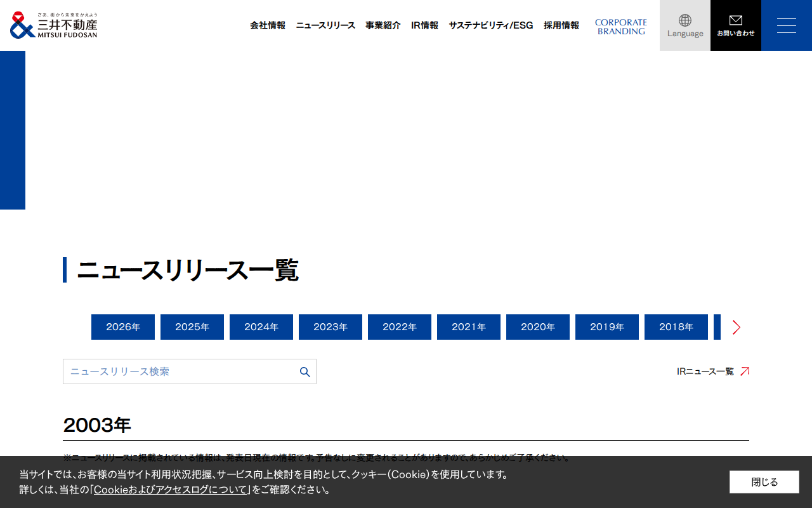This screenshot has height=508, width=812.
Task: Click the ニュースリリース一覧 heading
Action: coord(187,270)
